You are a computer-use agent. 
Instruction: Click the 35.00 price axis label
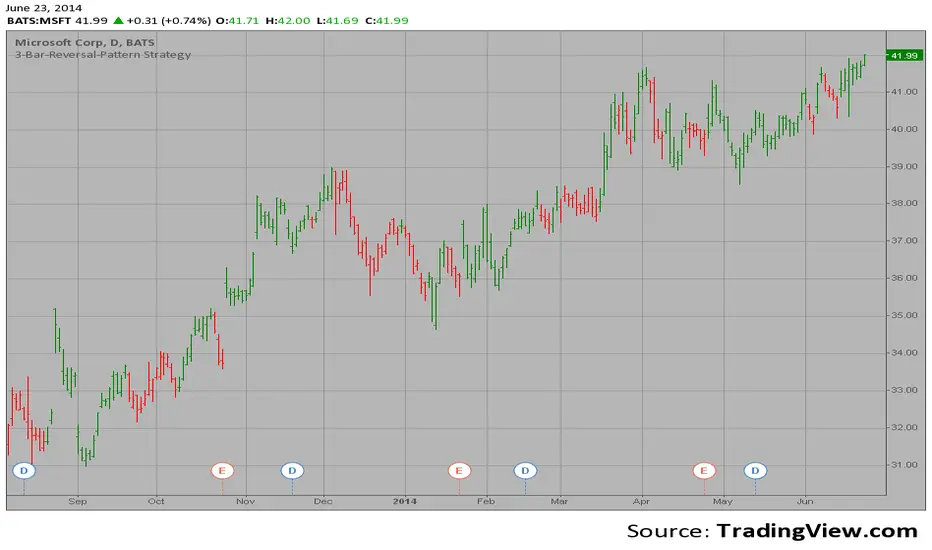905,315
